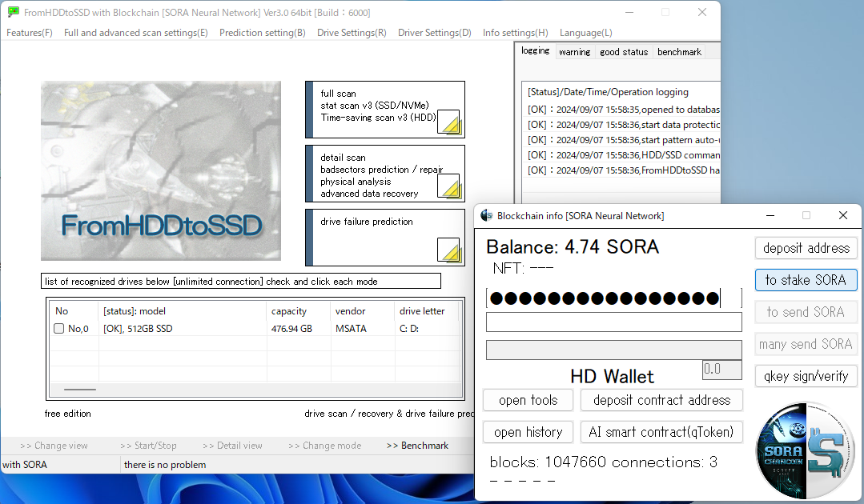This screenshot has width=864, height=504.
Task: Click >> Change view at the bottom
Action: pos(54,446)
